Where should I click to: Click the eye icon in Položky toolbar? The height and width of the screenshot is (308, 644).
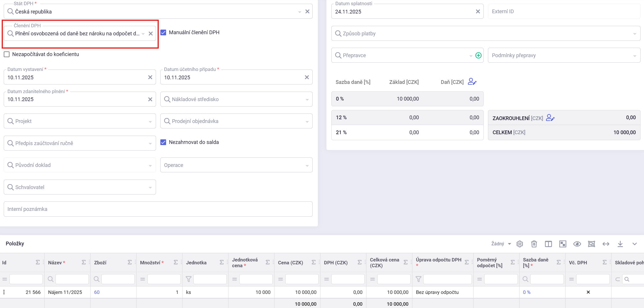(577, 244)
